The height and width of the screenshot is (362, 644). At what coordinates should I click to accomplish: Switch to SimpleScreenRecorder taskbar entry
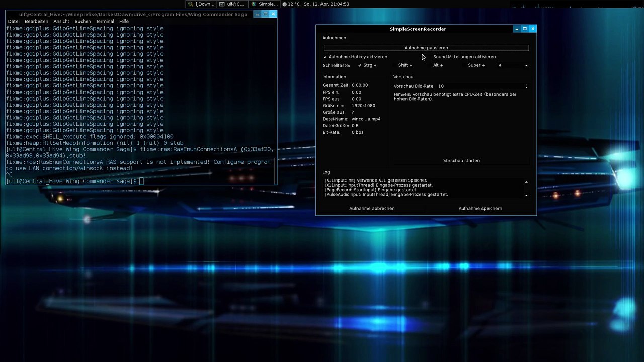(x=264, y=4)
